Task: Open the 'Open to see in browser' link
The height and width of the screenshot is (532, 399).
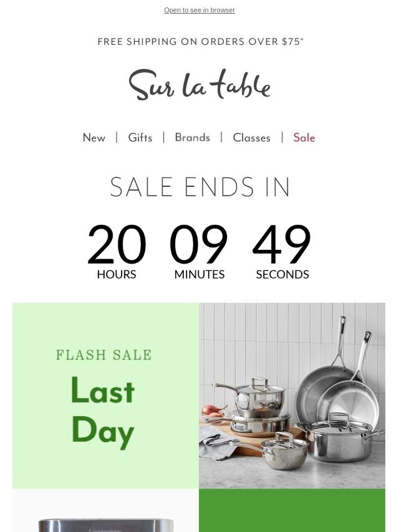Action: 199,10
